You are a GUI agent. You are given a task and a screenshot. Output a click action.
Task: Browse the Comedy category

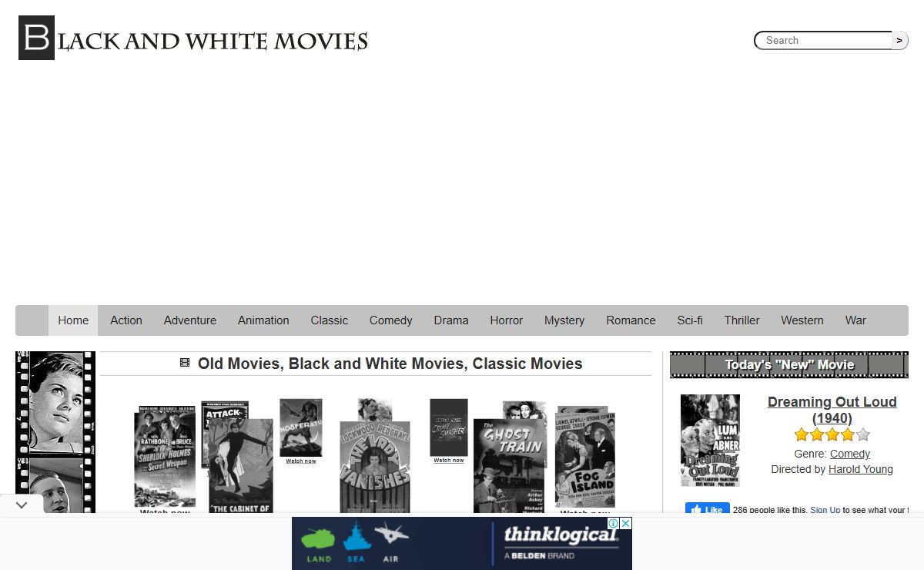coord(391,320)
